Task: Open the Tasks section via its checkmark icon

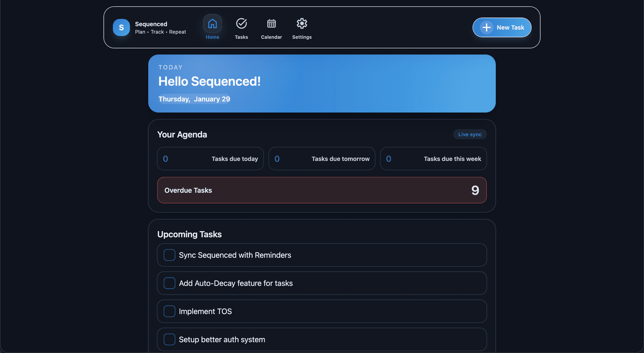Action: coord(241,23)
